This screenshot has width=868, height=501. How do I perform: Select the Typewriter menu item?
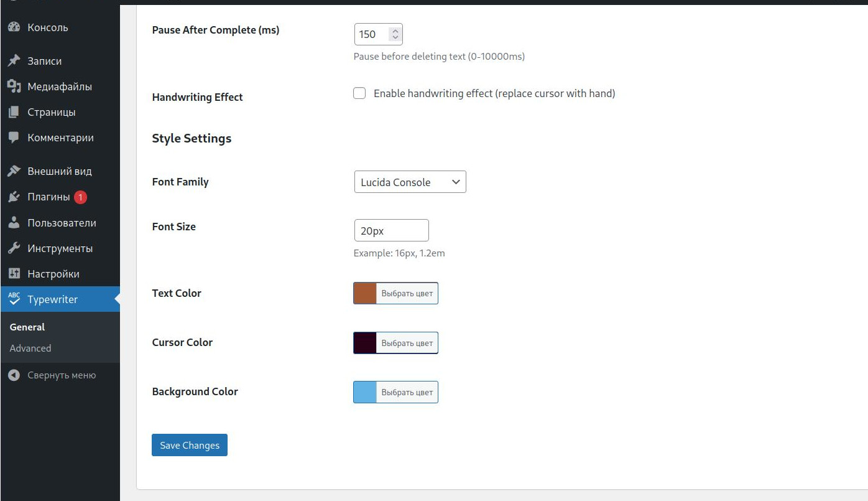(x=60, y=299)
